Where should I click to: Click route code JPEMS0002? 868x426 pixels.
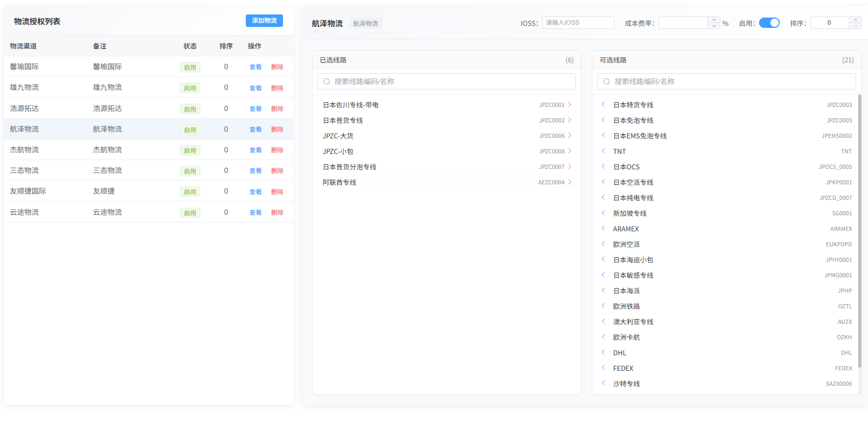[x=837, y=136]
